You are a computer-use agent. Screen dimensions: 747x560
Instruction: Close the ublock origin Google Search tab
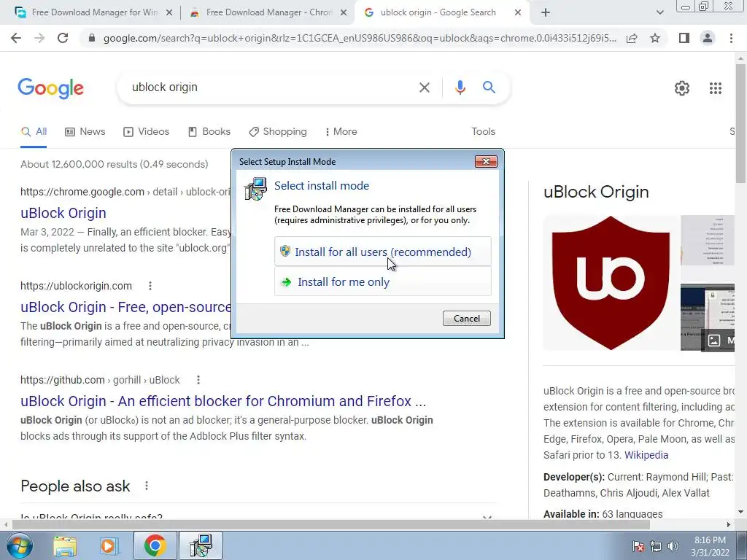coord(518,13)
